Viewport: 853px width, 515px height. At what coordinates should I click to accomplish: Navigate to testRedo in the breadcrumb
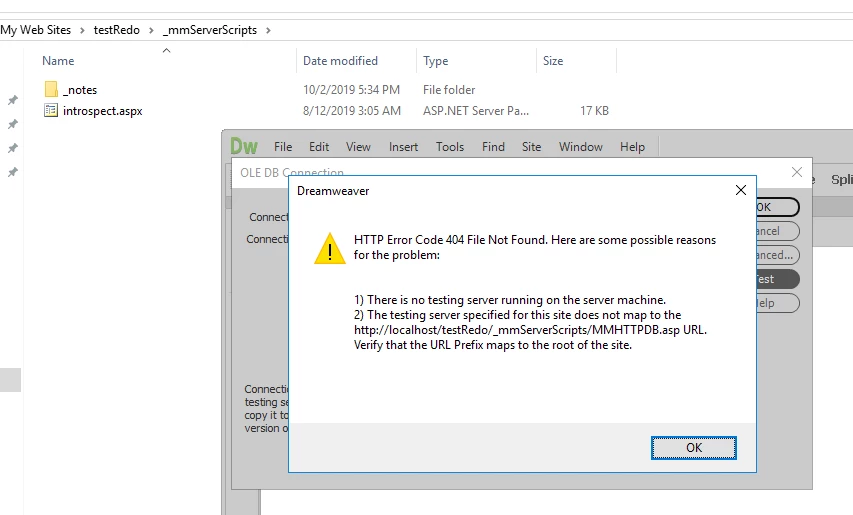click(116, 30)
